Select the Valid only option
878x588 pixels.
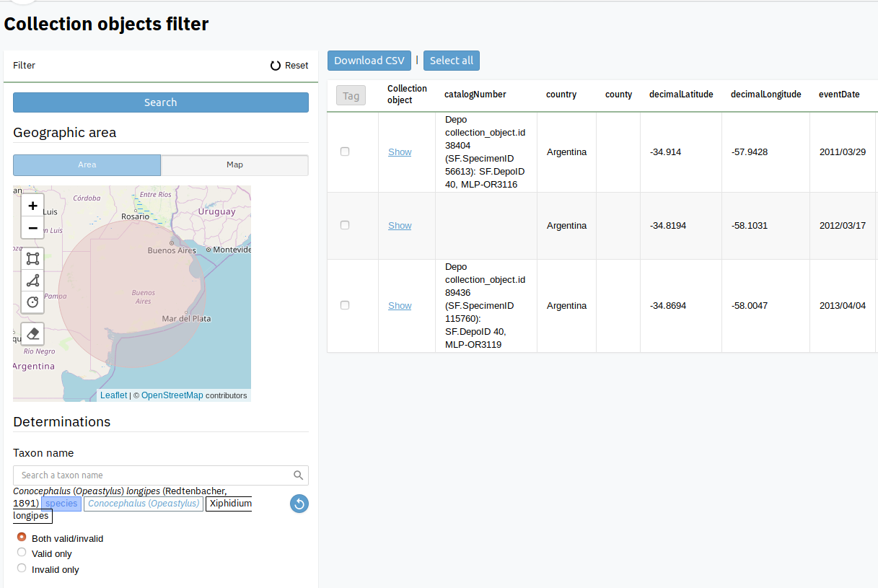pyautogui.click(x=22, y=553)
